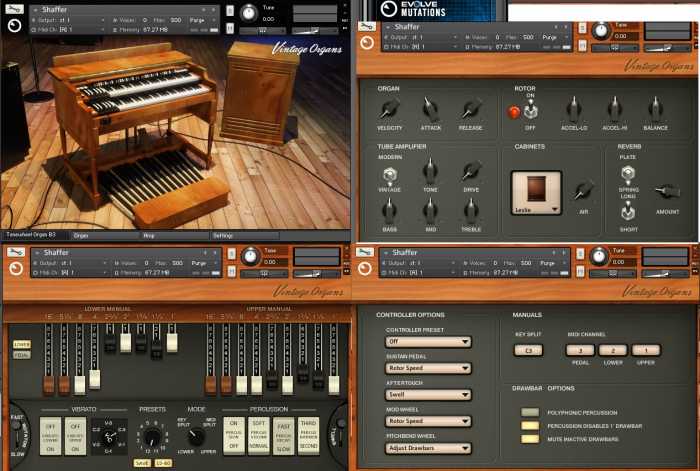This screenshot has width=700, height=471.
Task: Switch to the Amp tab
Action: (x=174, y=235)
